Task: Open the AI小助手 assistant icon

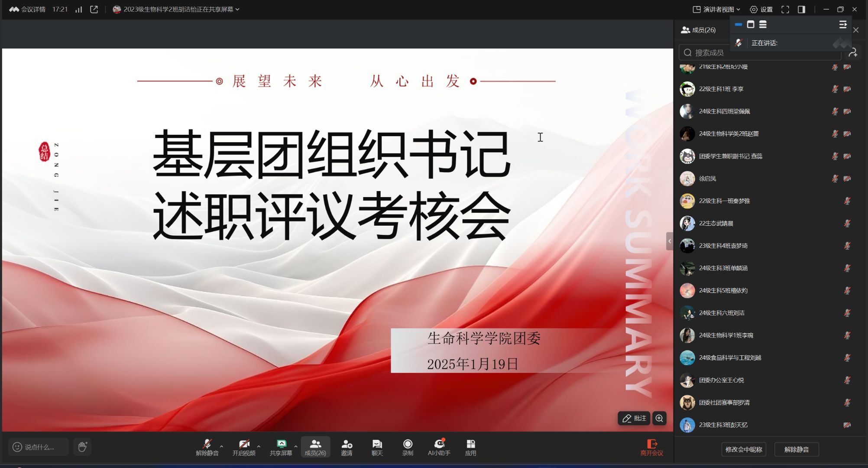Action: point(439,444)
